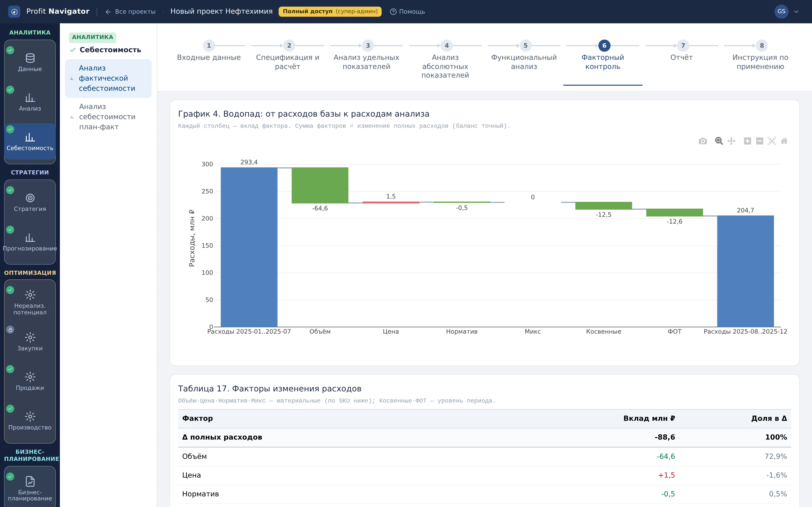Return to Все проекты list
Viewport: 812px width, 507px height.
pyautogui.click(x=130, y=12)
